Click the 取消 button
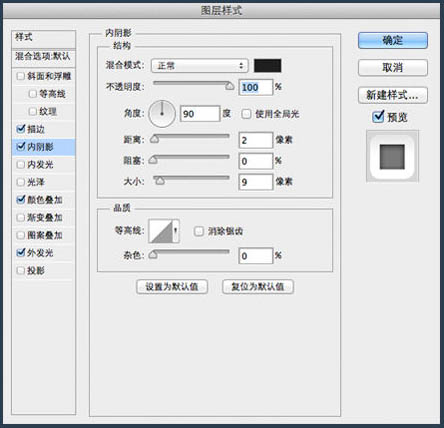The image size is (444, 428). pos(393,68)
